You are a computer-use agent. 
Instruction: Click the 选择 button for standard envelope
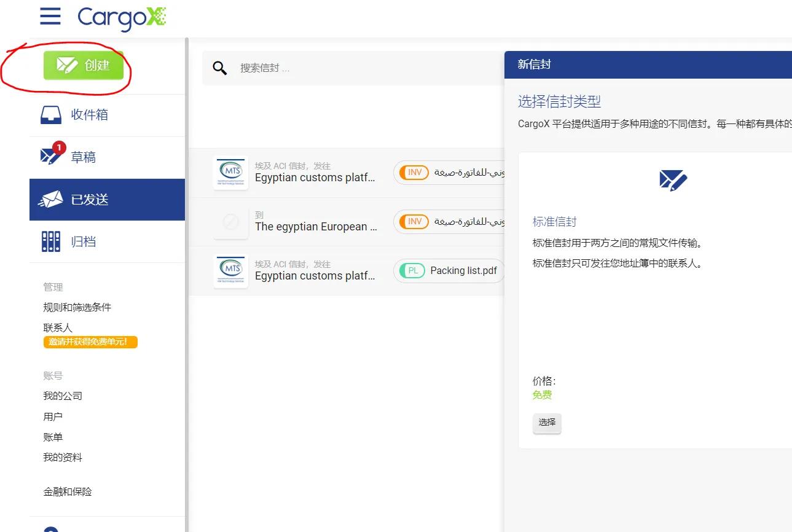[546, 423]
